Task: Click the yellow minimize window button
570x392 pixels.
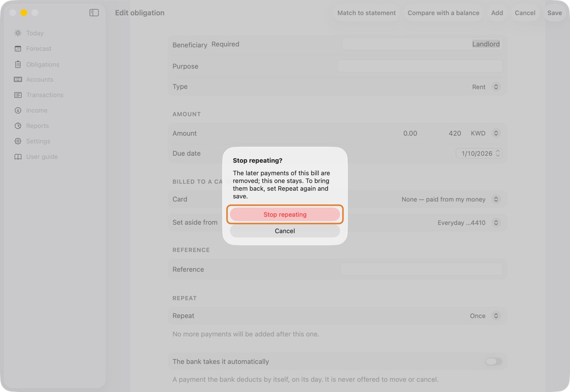Action: [x=24, y=13]
